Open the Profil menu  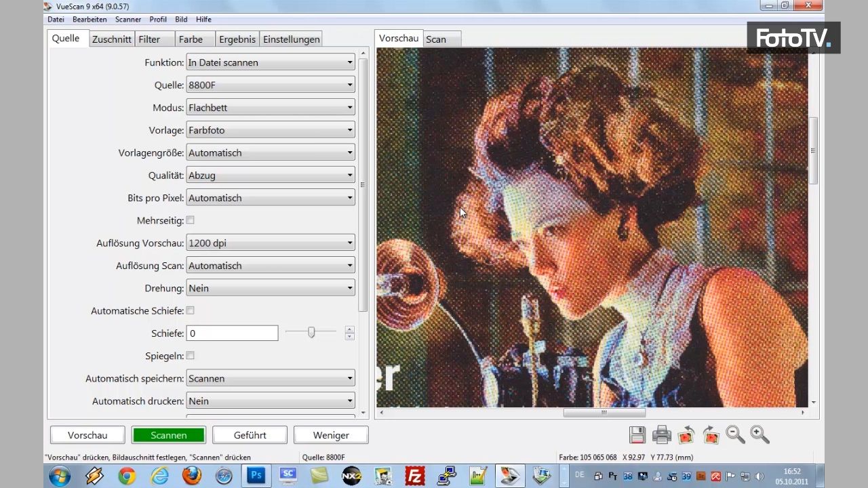tap(158, 20)
